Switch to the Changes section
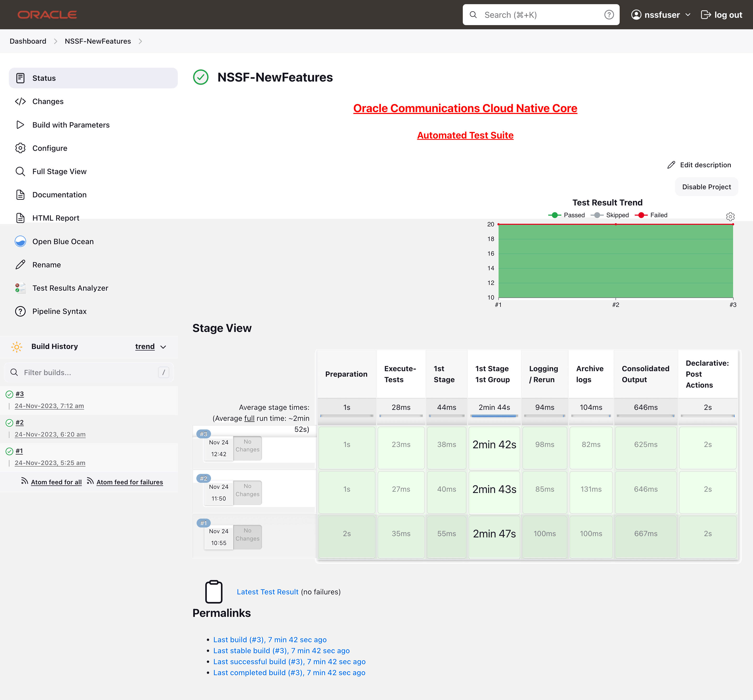The image size is (753, 700). (48, 101)
